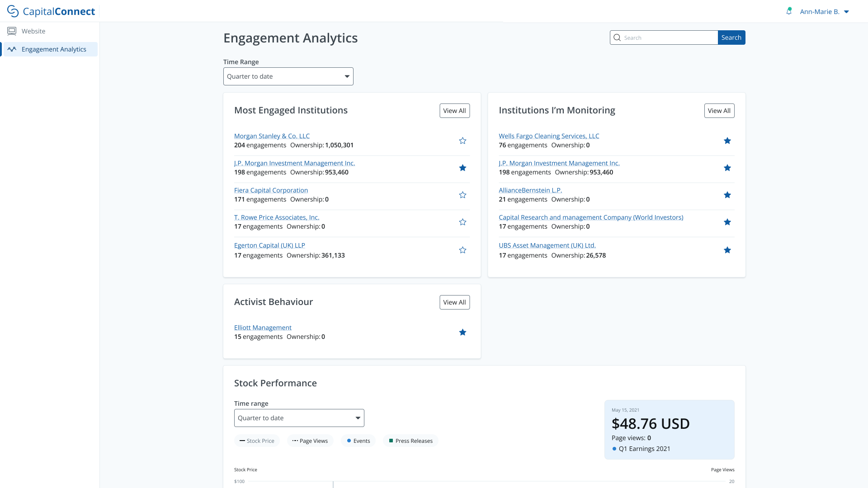
Task: Select Engagement Analytics in sidebar
Action: 49,49
